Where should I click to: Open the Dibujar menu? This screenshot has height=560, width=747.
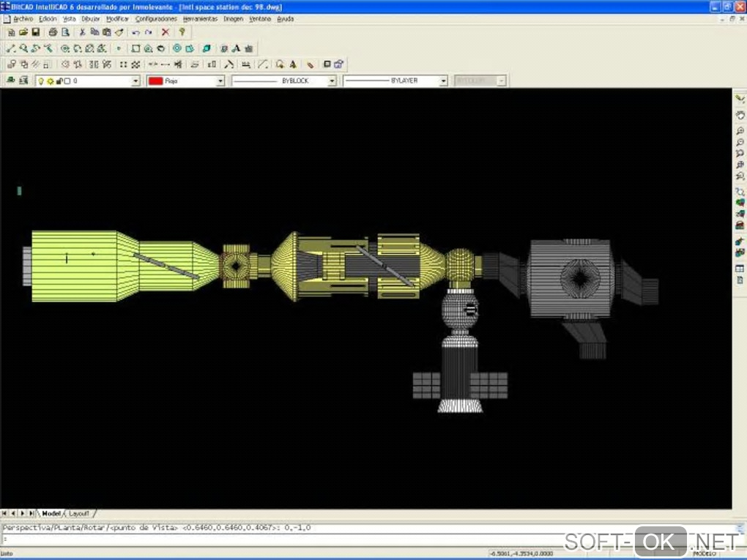pyautogui.click(x=91, y=19)
